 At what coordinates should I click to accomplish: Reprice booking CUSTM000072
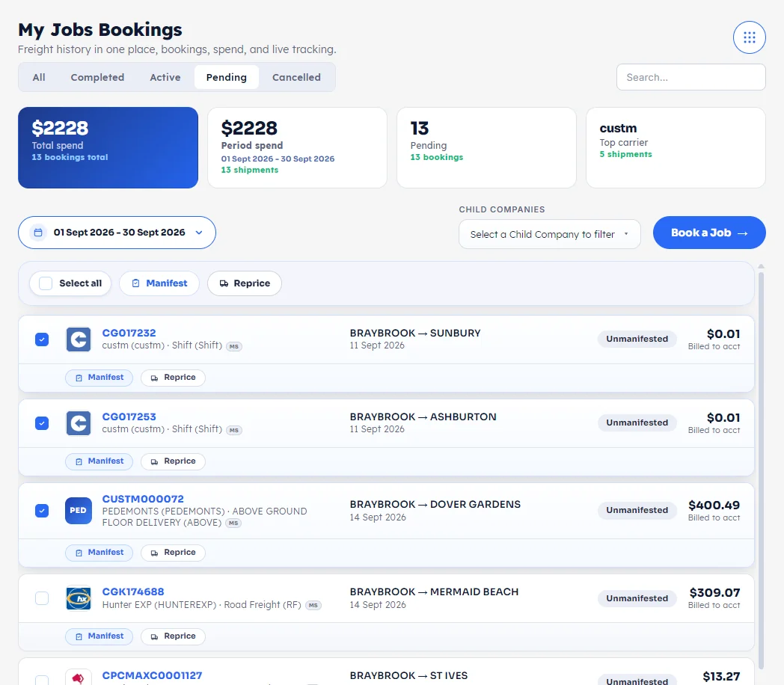pos(173,553)
